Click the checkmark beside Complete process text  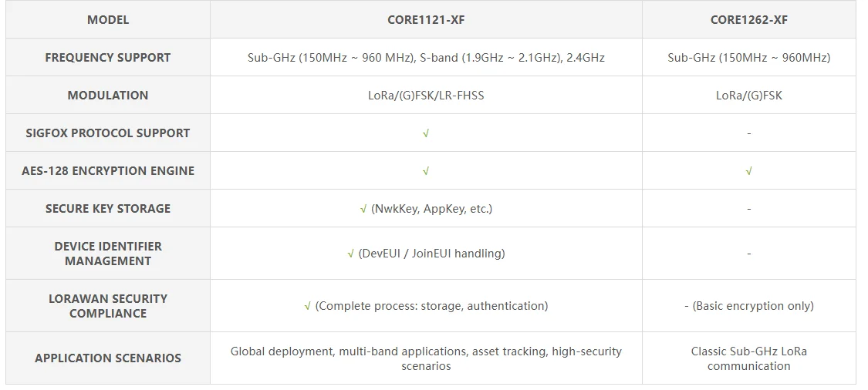[308, 306]
